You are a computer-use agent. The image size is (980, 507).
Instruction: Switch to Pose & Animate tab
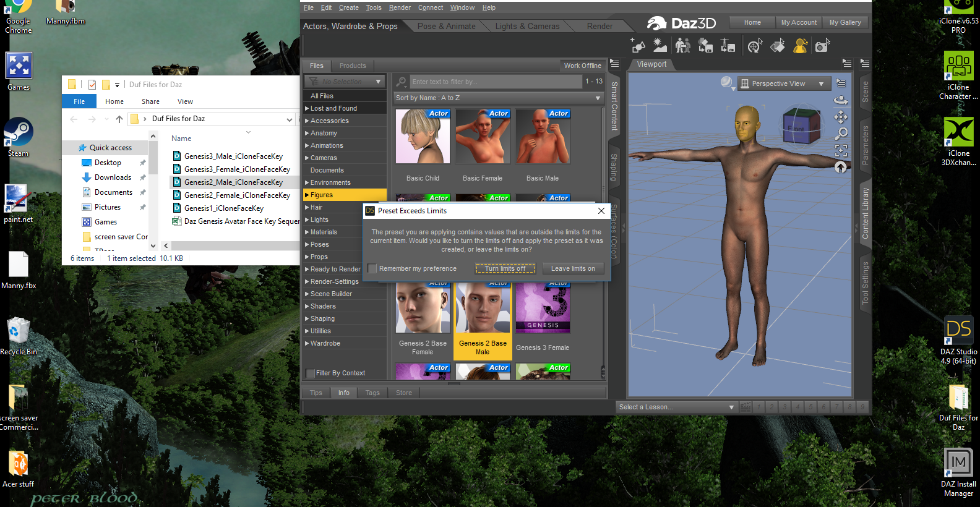tap(447, 26)
